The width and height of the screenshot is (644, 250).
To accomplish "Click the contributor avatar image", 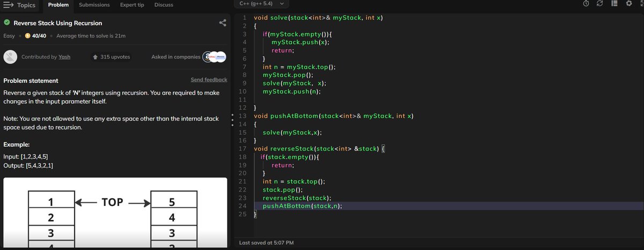I will [10, 57].
